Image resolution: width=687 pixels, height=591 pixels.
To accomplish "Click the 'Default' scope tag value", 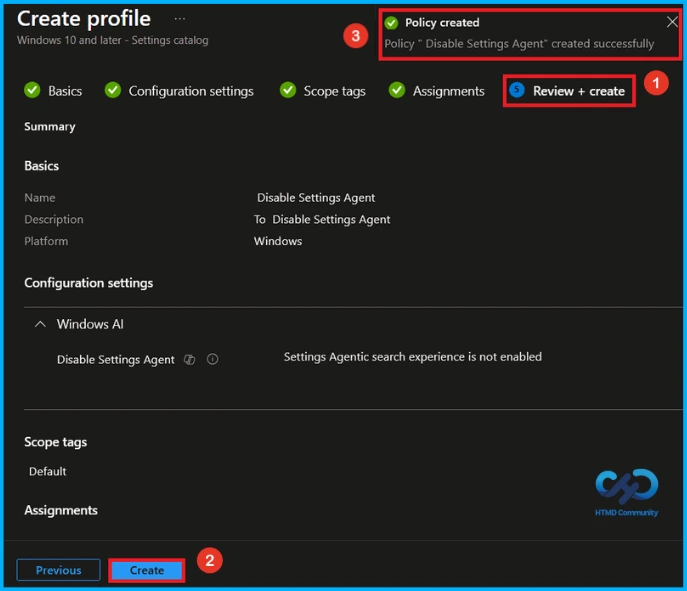I will pyautogui.click(x=47, y=471).
